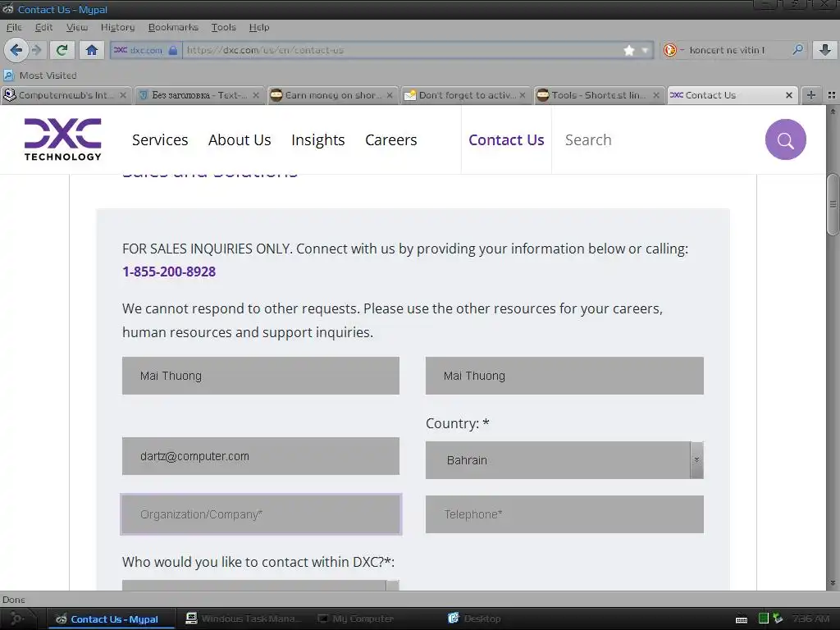This screenshot has height=630, width=840.
Task: Bookmark this page with the star icon
Action: 629,50
